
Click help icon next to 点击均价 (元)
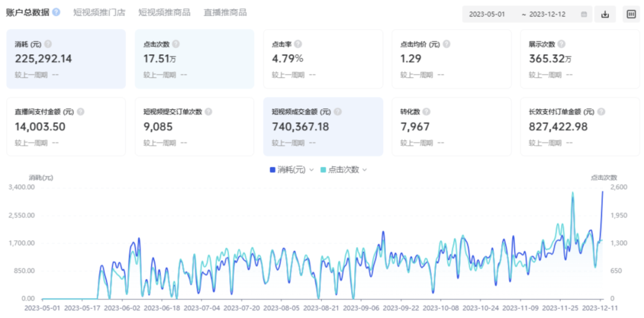point(447,44)
